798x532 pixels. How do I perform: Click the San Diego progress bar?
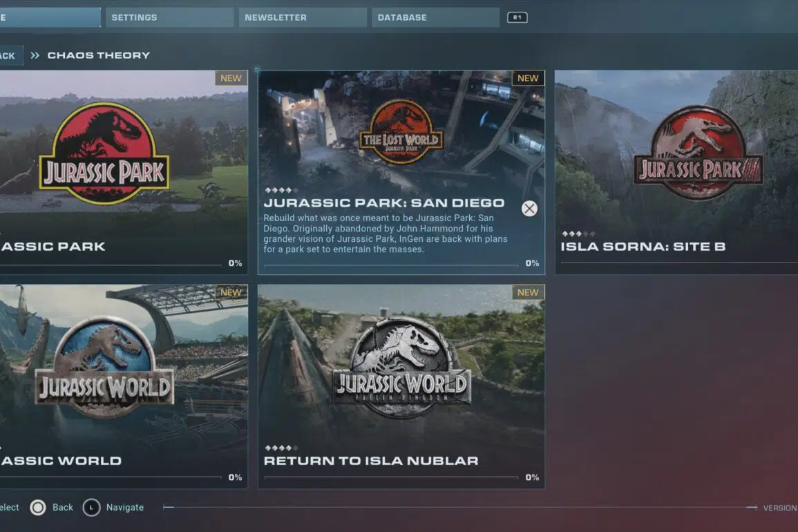391,265
